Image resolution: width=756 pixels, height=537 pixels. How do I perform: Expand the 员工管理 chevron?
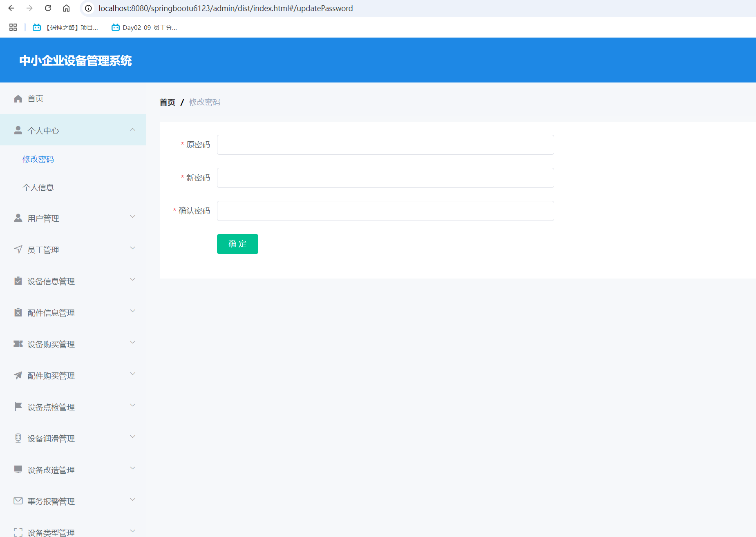click(x=132, y=248)
